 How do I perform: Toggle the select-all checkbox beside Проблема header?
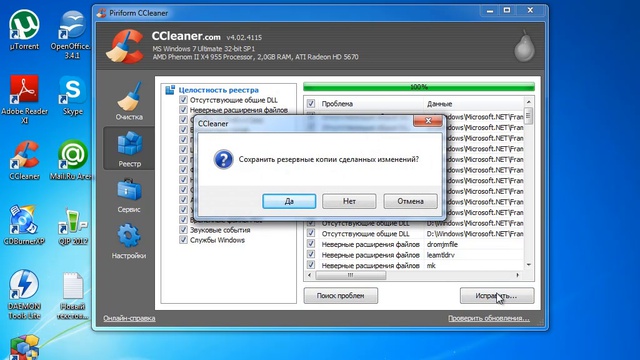click(311, 104)
